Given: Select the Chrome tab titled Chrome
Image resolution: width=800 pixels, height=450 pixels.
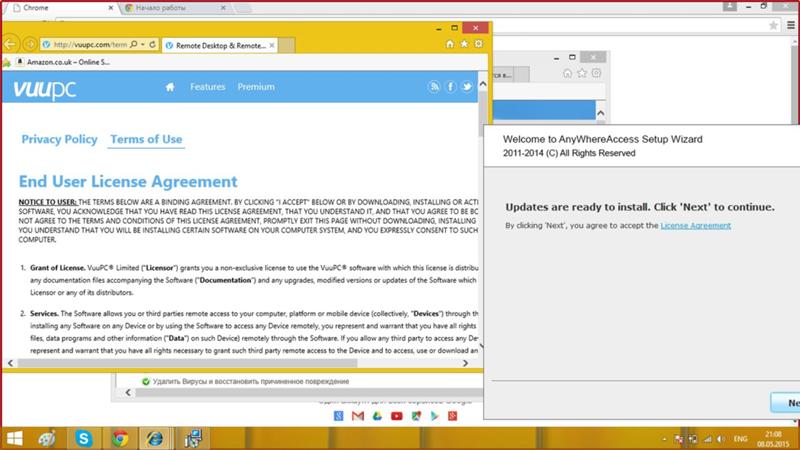Looking at the screenshot, I should pos(62,8).
